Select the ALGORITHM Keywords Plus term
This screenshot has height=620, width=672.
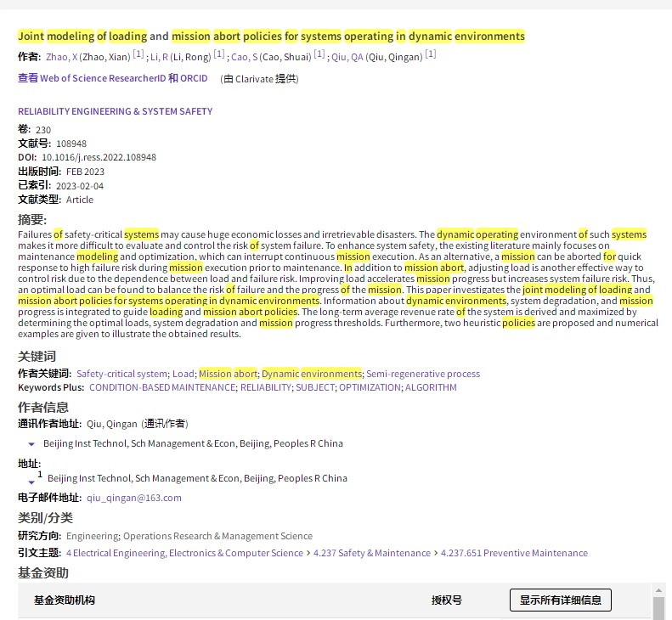click(x=430, y=387)
